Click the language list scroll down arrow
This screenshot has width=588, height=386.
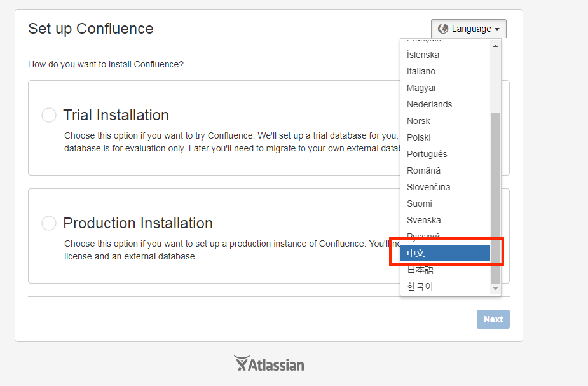click(495, 289)
